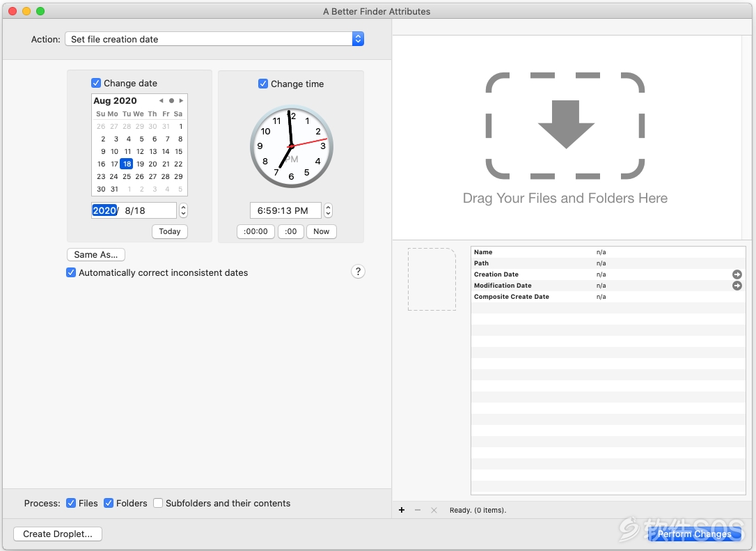Click the calendar's current-month dot icon
The image size is (756, 551).
171,100
